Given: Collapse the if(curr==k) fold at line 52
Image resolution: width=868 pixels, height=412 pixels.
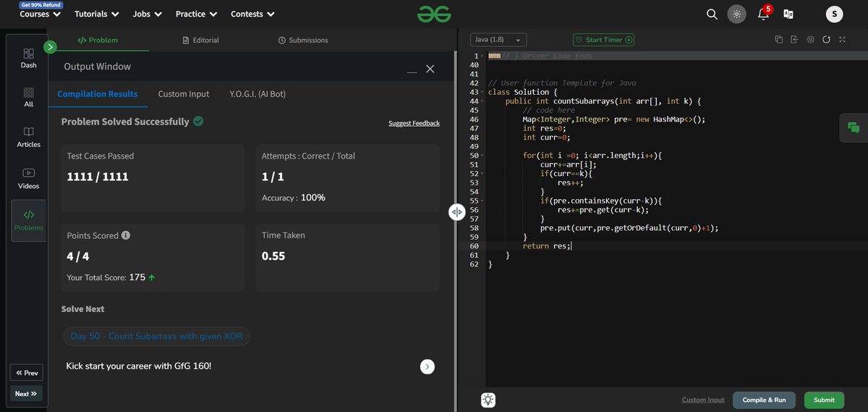Looking at the screenshot, I should (482, 174).
